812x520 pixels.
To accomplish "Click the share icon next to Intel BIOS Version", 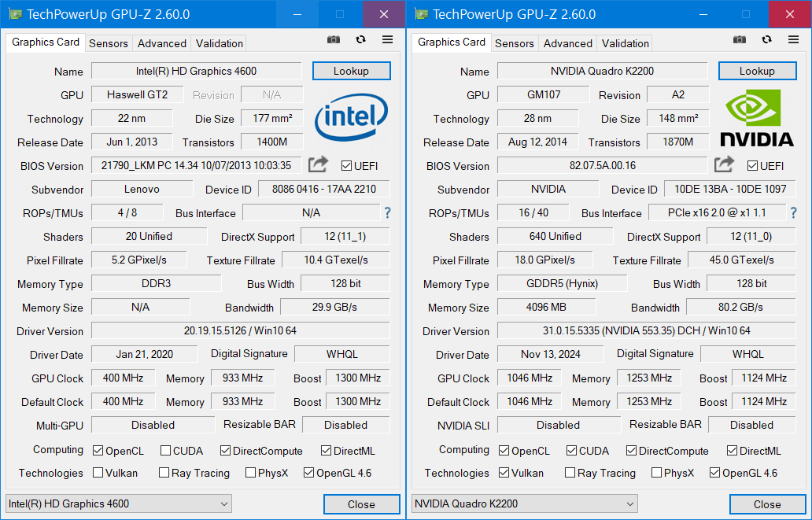I will (x=318, y=164).
